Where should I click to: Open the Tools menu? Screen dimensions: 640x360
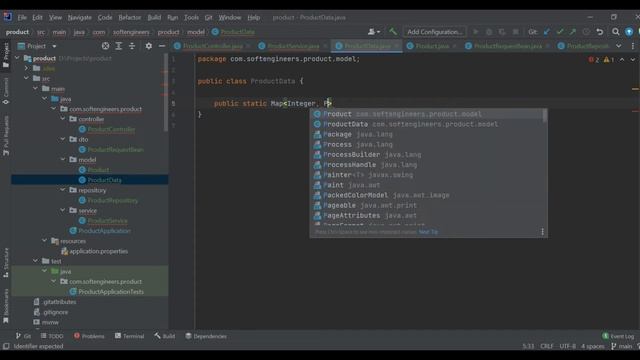click(x=191, y=18)
